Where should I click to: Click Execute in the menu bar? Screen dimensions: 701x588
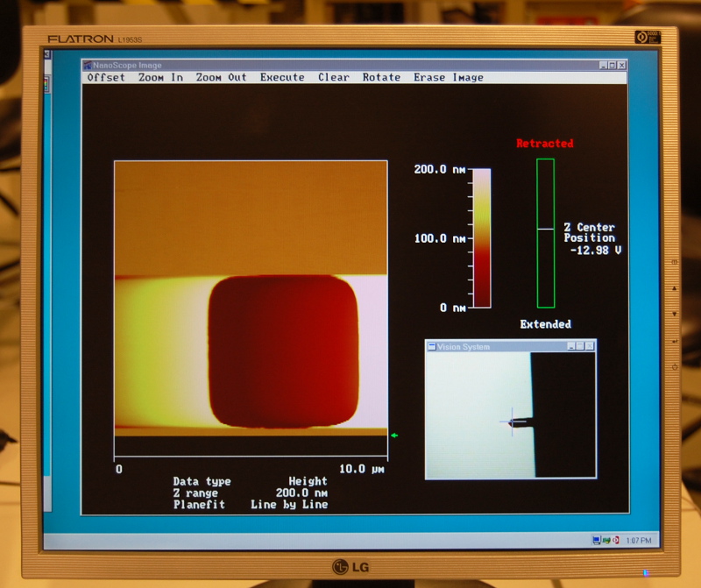[282, 77]
